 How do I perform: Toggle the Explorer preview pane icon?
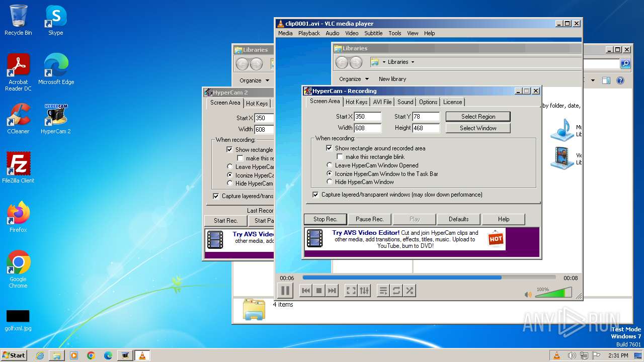tap(606, 80)
